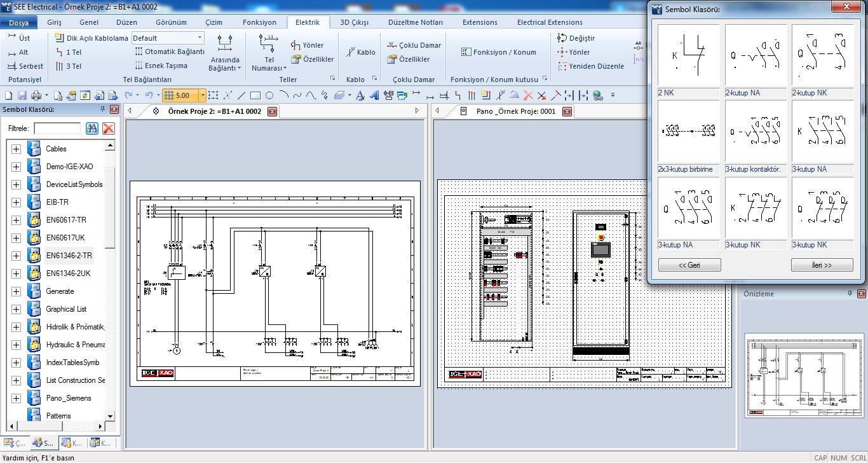Open the Electrical Extensions tab

pyautogui.click(x=550, y=22)
